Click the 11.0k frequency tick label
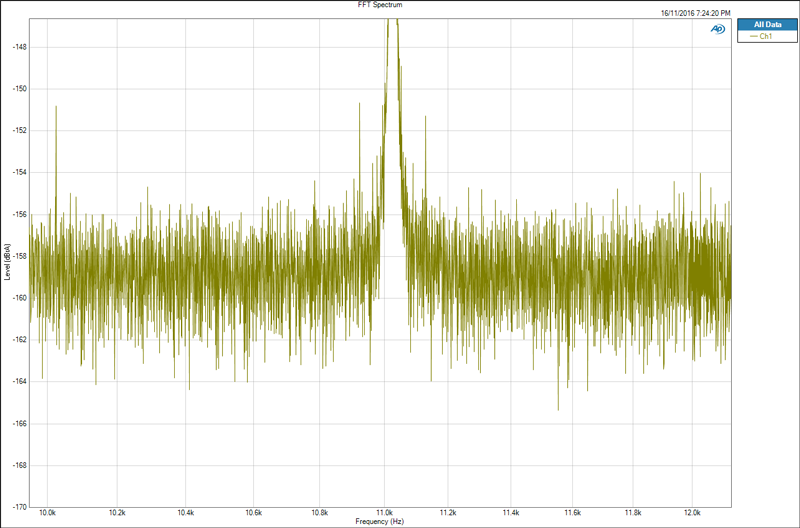The width and height of the screenshot is (800, 528). click(385, 513)
